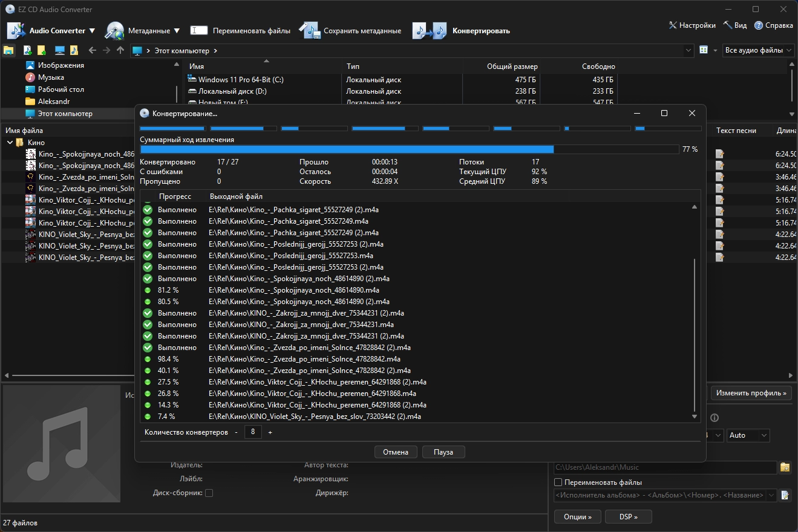Image resolution: width=798 pixels, height=532 pixels.
Task: Click the lyrics icon for first track
Action: (x=719, y=154)
